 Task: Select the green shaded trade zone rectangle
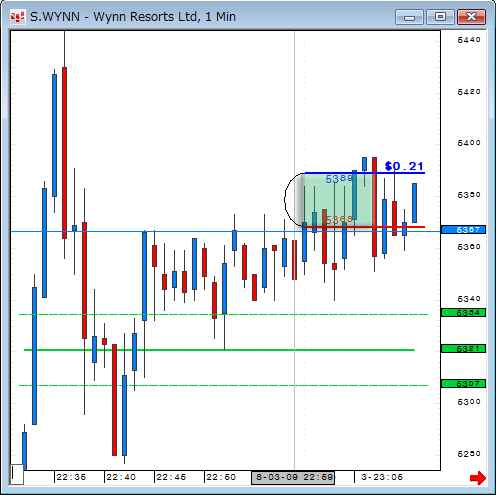click(x=337, y=200)
